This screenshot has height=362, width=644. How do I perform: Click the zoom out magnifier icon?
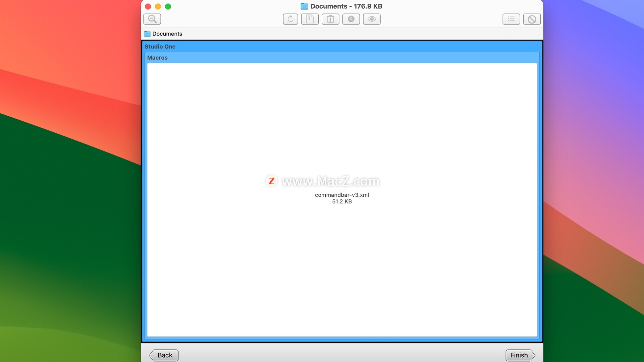(x=152, y=19)
